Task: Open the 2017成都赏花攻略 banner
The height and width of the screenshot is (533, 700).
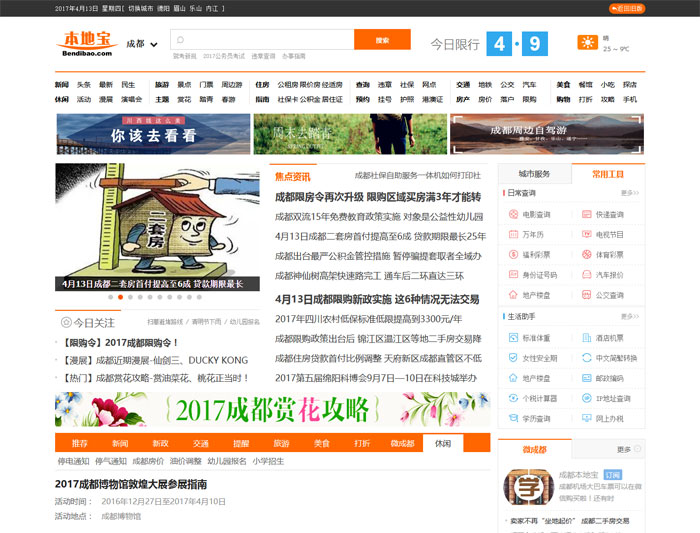Action: coord(272,408)
